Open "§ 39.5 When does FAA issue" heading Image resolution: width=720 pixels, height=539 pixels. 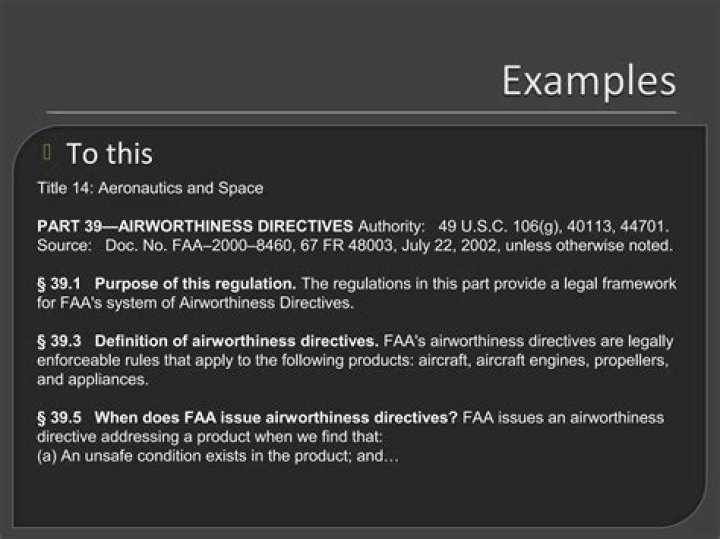click(x=247, y=416)
